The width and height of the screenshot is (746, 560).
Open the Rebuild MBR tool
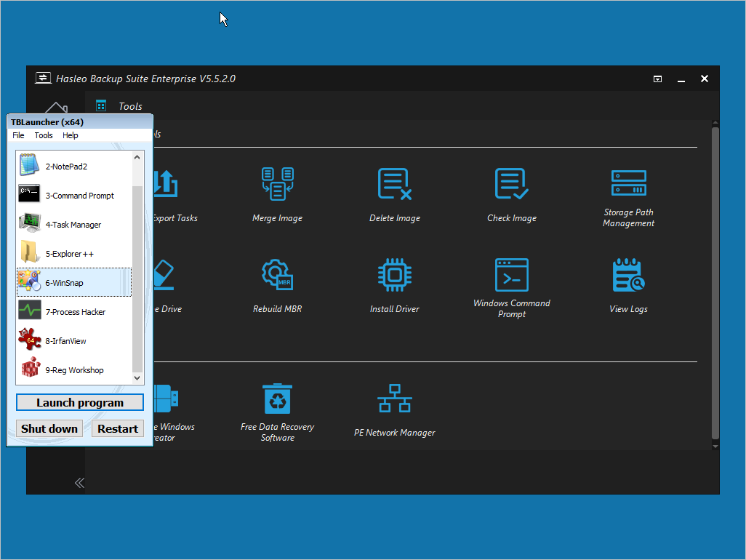coord(277,286)
